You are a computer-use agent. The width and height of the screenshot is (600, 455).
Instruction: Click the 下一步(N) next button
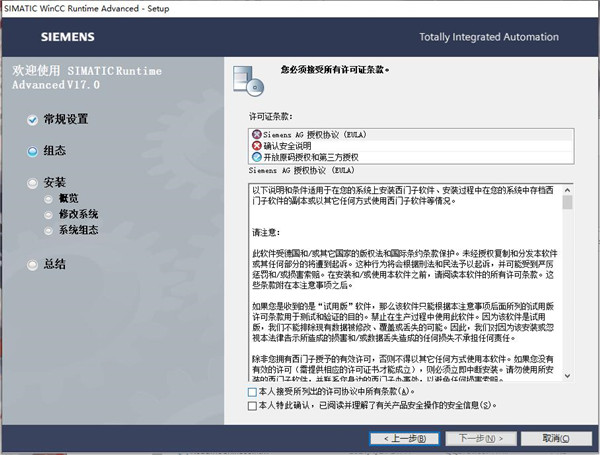coord(481,439)
